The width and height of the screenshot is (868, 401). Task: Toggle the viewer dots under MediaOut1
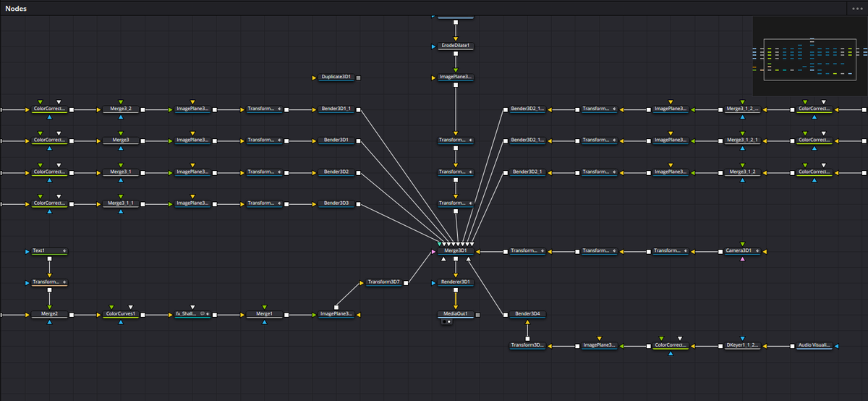point(446,321)
